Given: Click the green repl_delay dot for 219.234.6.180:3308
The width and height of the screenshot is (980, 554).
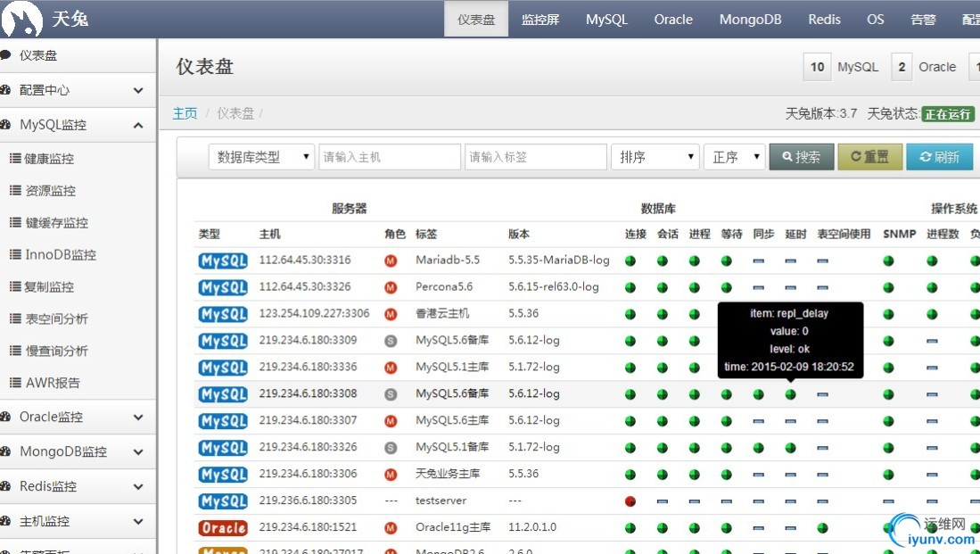Looking at the screenshot, I should point(790,394).
